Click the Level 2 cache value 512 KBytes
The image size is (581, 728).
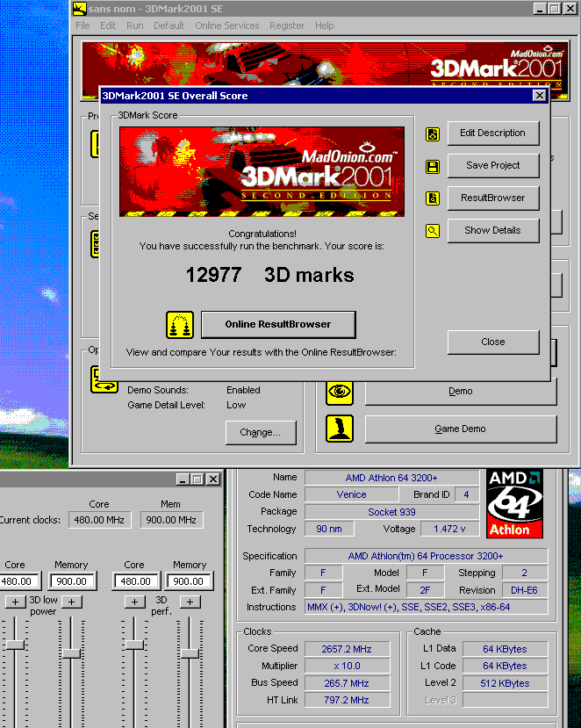[505, 683]
